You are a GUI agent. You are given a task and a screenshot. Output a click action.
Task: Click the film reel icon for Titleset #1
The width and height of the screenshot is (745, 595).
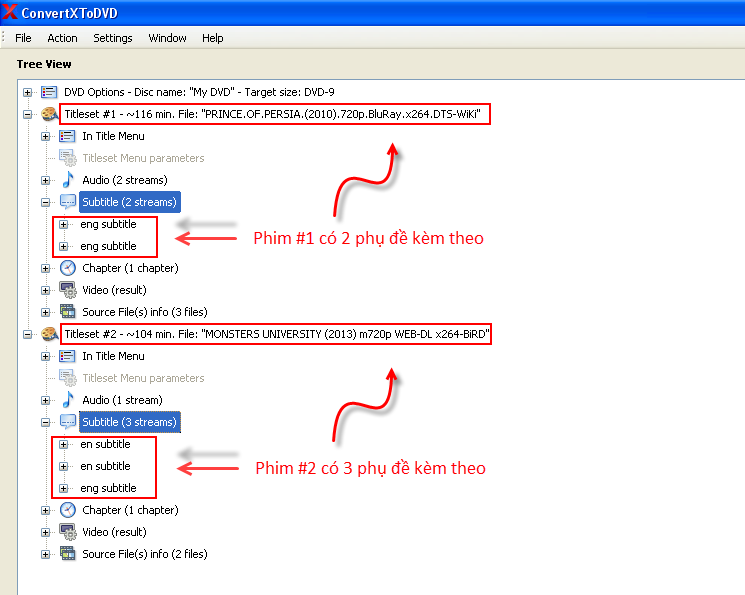click(x=49, y=114)
